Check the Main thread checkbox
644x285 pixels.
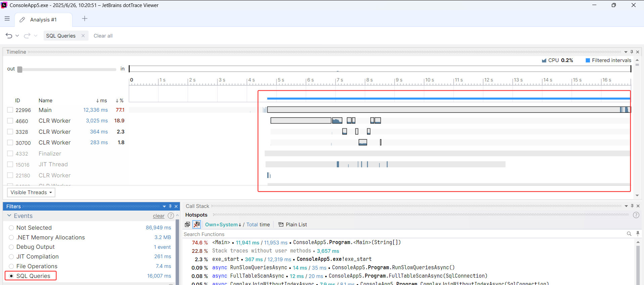[x=10, y=110]
